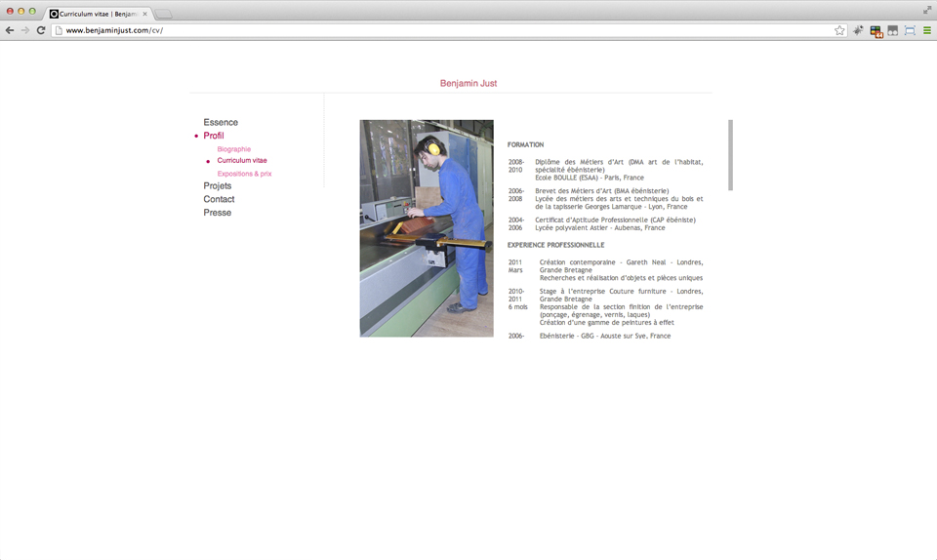
Task: Select the Profil menu item
Action: click(x=214, y=136)
